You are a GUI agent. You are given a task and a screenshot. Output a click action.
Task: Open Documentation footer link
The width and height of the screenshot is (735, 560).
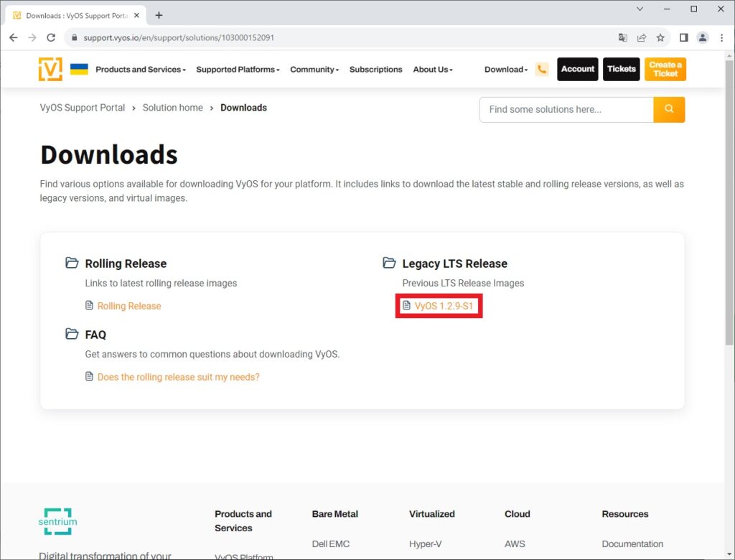point(632,544)
